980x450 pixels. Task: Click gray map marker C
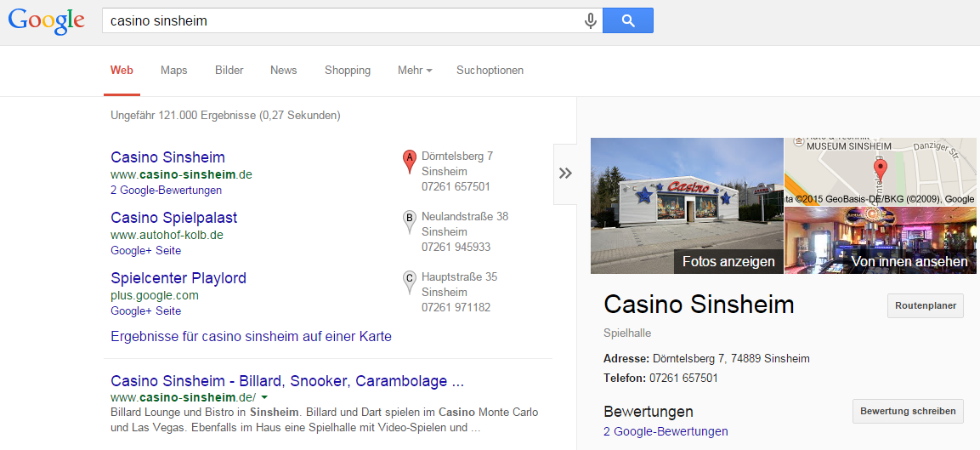tap(410, 282)
